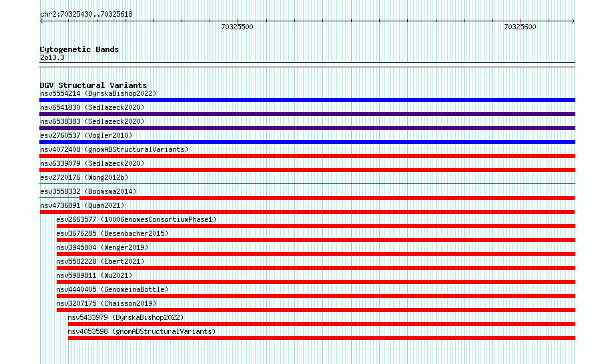Open nsv6339079 (Sedlazeck2020) label
The height and width of the screenshot is (364, 594).
click(92, 163)
